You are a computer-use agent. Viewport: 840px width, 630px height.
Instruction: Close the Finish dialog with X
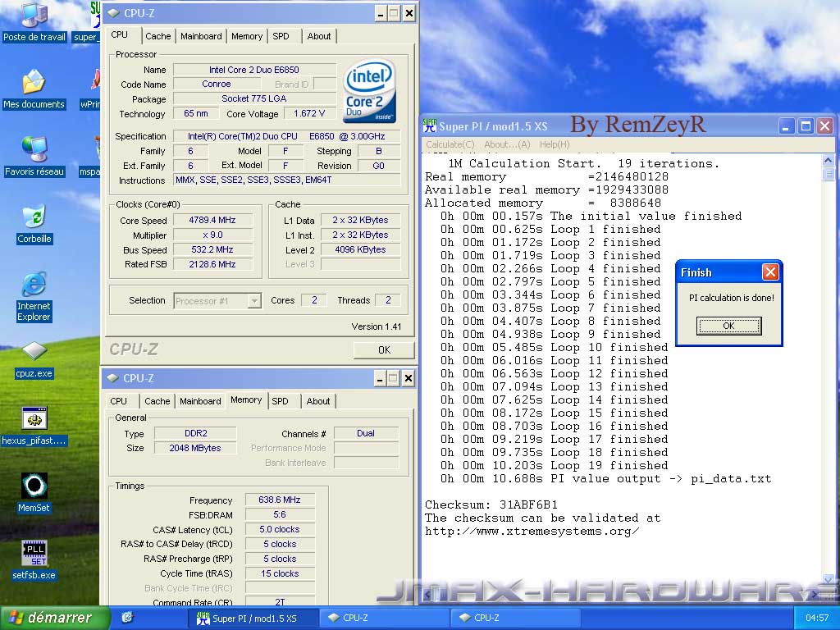(770, 272)
